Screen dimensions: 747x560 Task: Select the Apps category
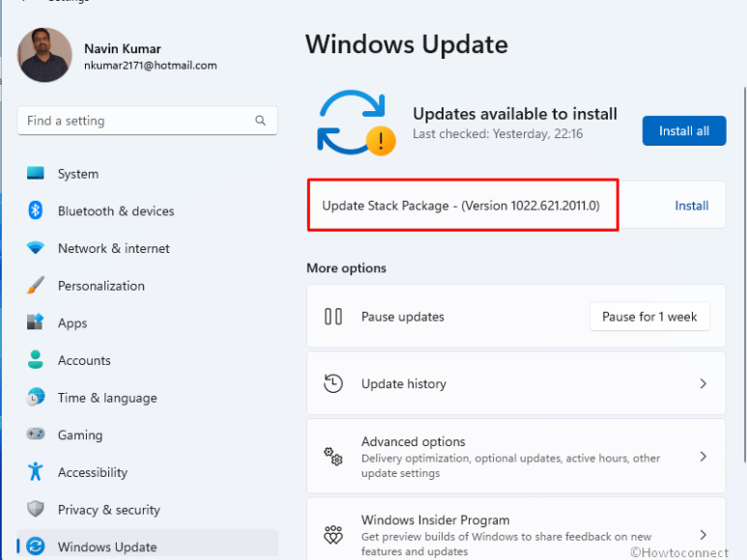148,322
